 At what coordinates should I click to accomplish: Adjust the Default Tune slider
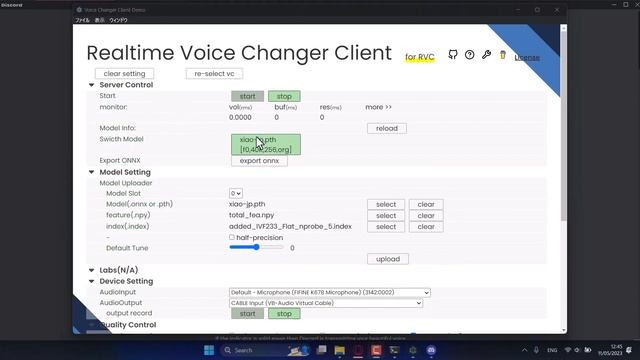tap(256, 247)
